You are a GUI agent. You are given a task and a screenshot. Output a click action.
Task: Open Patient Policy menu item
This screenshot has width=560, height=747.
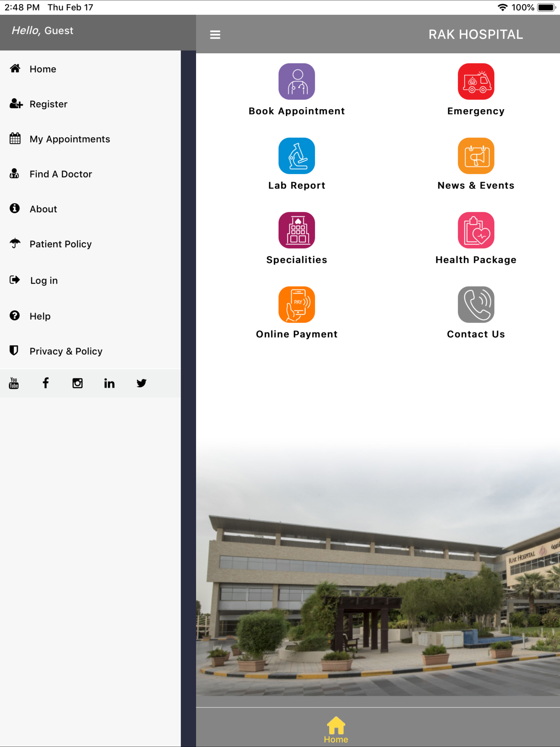pyautogui.click(x=90, y=244)
